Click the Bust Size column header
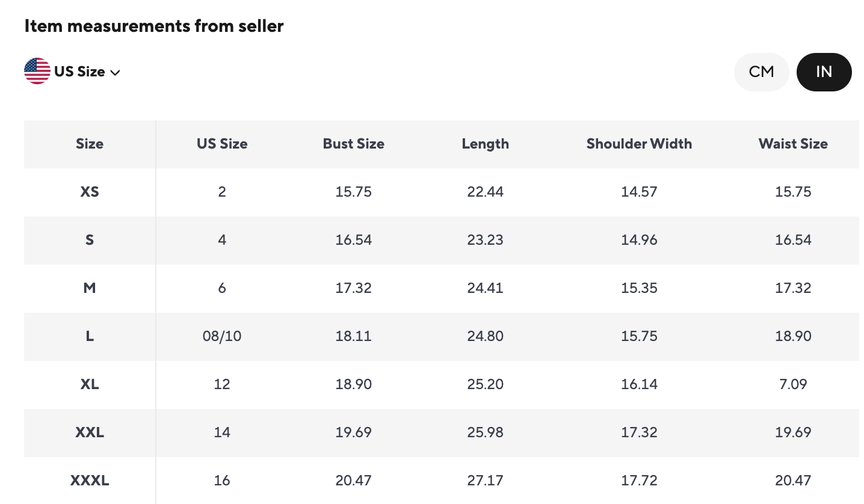This screenshot has width=864, height=504. click(354, 144)
